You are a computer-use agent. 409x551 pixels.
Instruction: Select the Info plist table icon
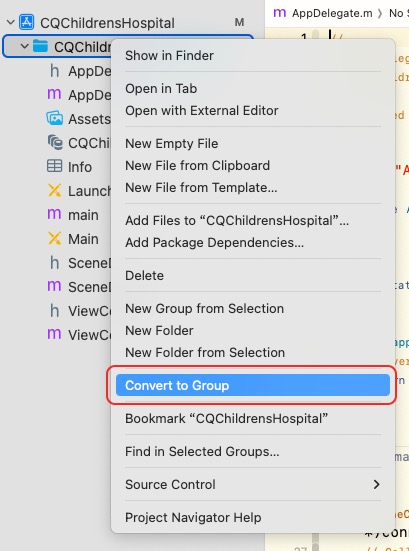coord(54,166)
